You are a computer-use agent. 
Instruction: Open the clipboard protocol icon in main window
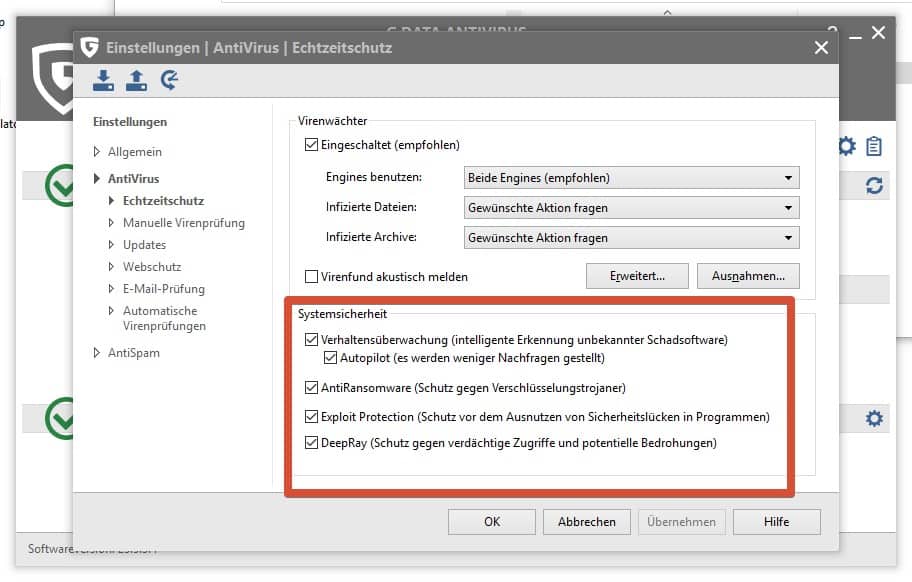coord(874,146)
